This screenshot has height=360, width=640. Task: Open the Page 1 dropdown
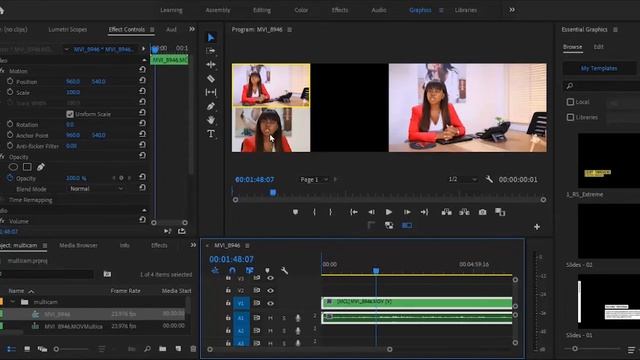click(314, 179)
